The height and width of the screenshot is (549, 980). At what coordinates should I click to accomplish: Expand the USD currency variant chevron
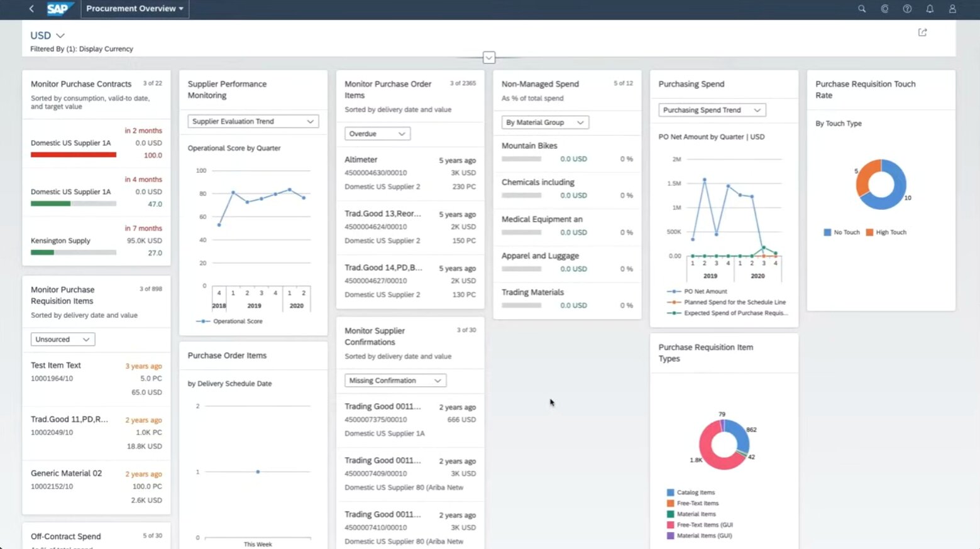point(60,36)
